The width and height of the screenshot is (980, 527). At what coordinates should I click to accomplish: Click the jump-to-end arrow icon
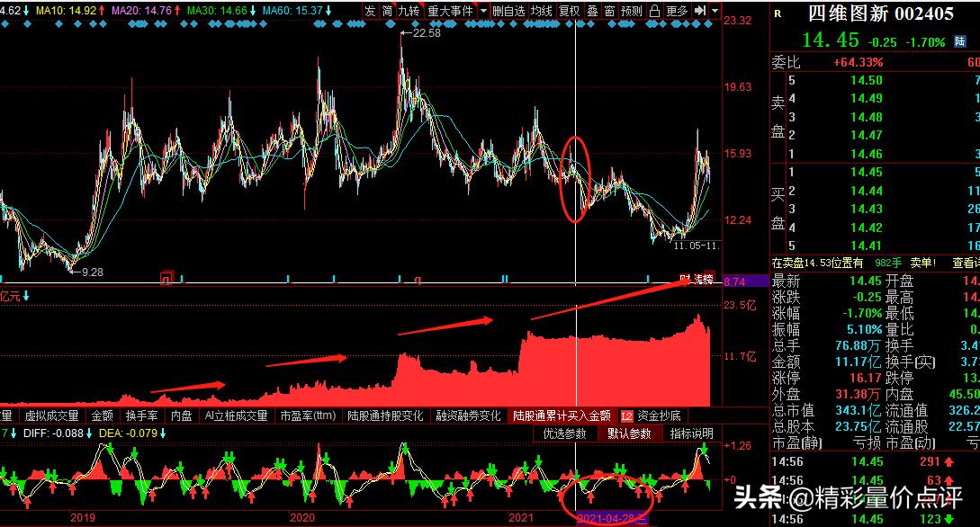[701, 11]
